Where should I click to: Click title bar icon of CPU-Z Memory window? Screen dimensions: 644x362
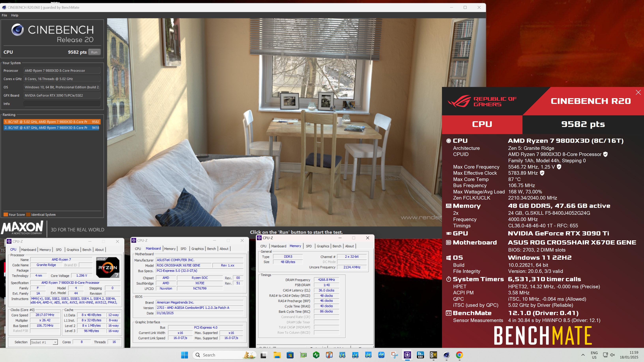coord(259,238)
